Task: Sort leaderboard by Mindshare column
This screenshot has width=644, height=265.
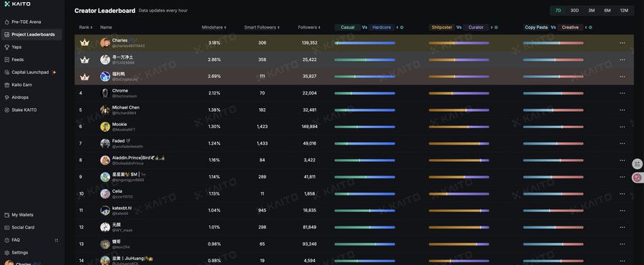Action: [213, 27]
